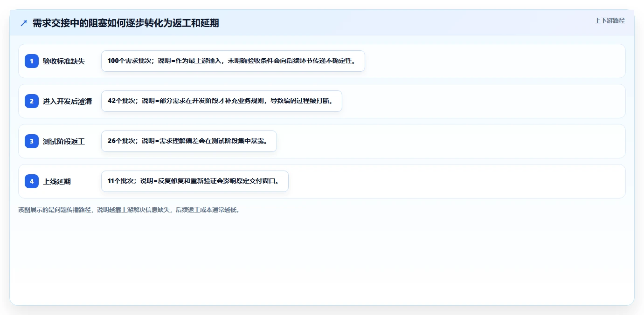The width and height of the screenshot is (644, 315).
Task: Click the 测试阶段返工 step label
Action: pyautogui.click(x=64, y=141)
